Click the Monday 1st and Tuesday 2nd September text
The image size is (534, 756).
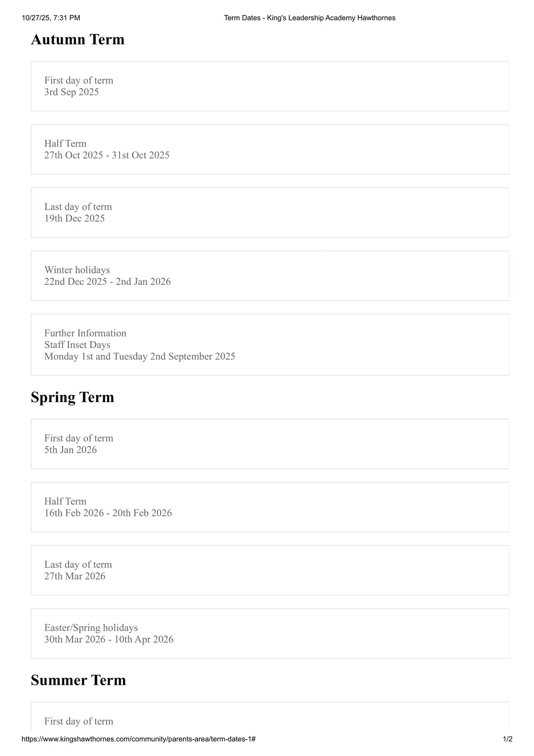click(x=140, y=357)
